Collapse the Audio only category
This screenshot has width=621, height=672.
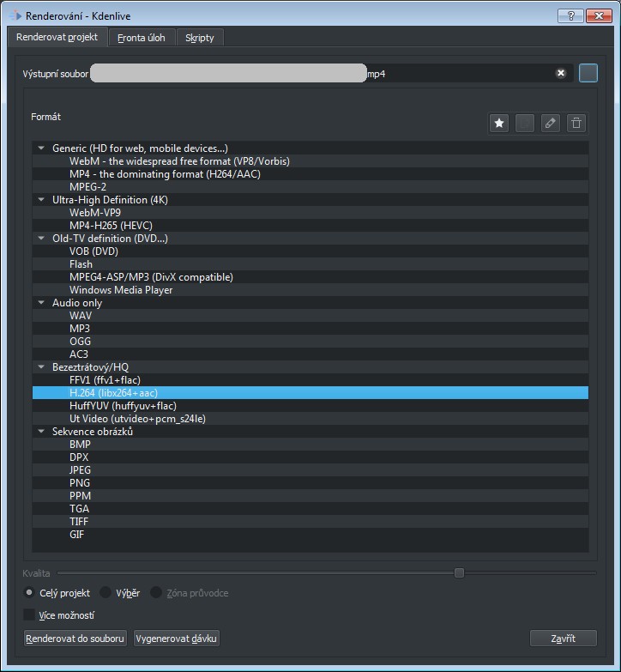[41, 303]
